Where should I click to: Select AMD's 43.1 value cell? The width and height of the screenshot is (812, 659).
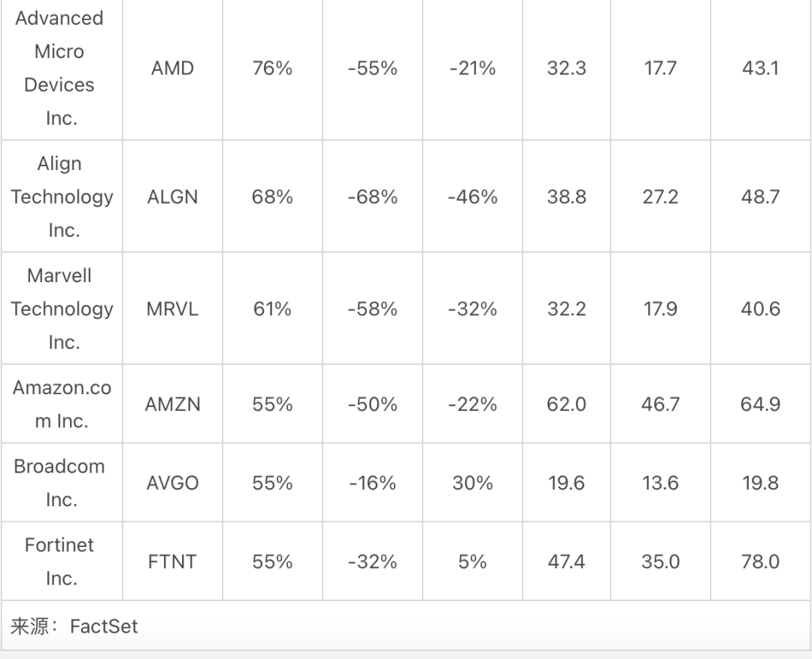760,68
